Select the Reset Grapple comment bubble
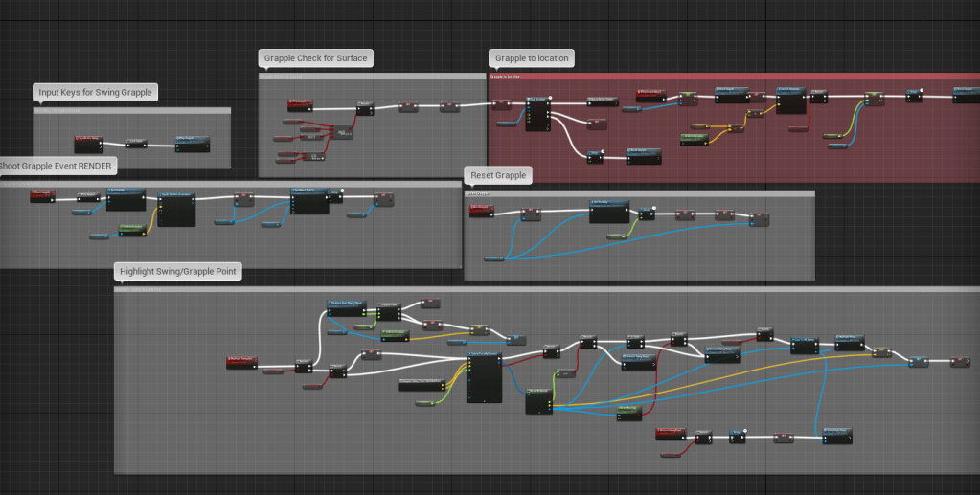The height and width of the screenshot is (495, 980). [498, 175]
